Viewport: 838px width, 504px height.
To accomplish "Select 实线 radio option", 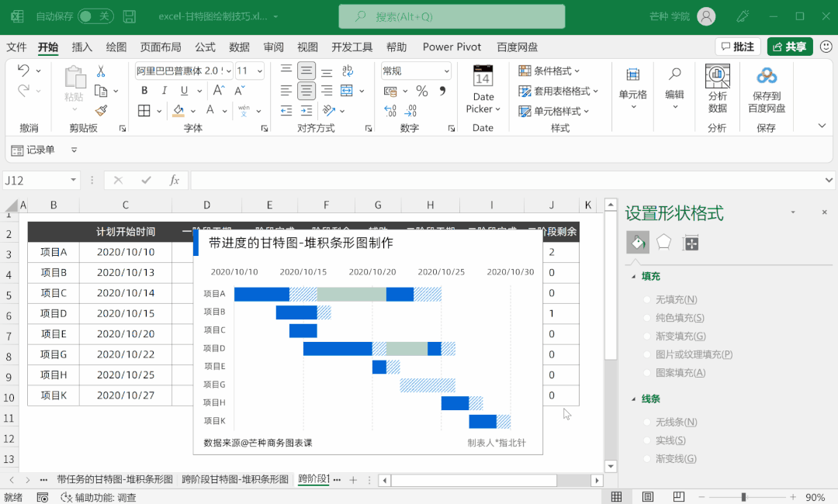I will (647, 440).
